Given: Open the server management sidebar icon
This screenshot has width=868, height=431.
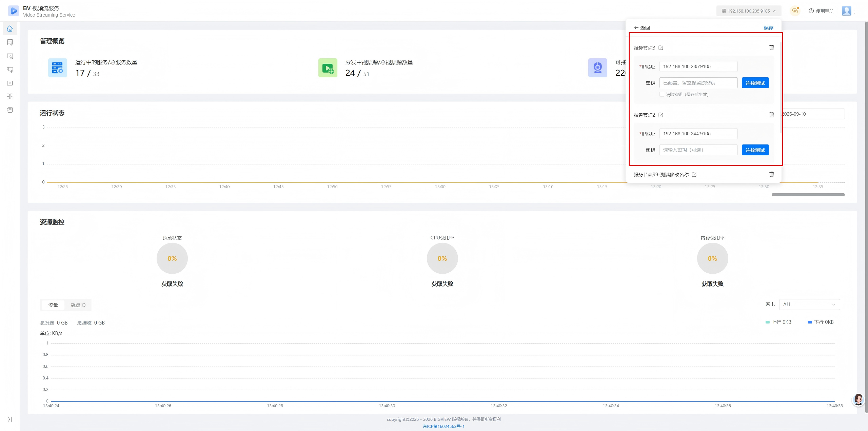Looking at the screenshot, I should pyautogui.click(x=10, y=42).
